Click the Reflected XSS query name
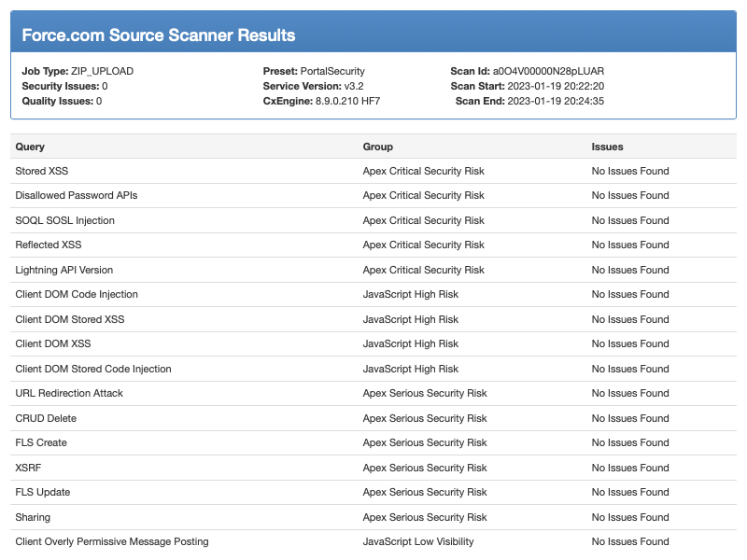The width and height of the screenshot is (747, 560). click(x=49, y=245)
